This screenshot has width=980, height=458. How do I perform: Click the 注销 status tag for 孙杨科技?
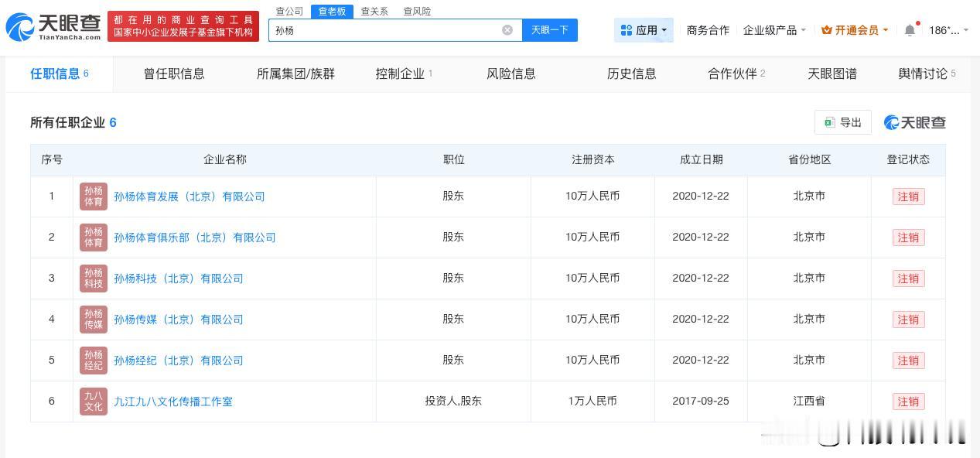click(908, 279)
